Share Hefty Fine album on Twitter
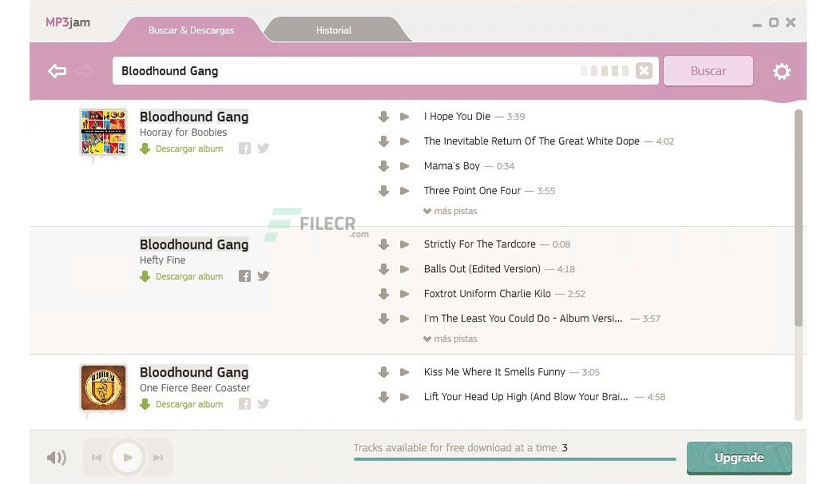The width and height of the screenshot is (836, 484). coord(263,276)
